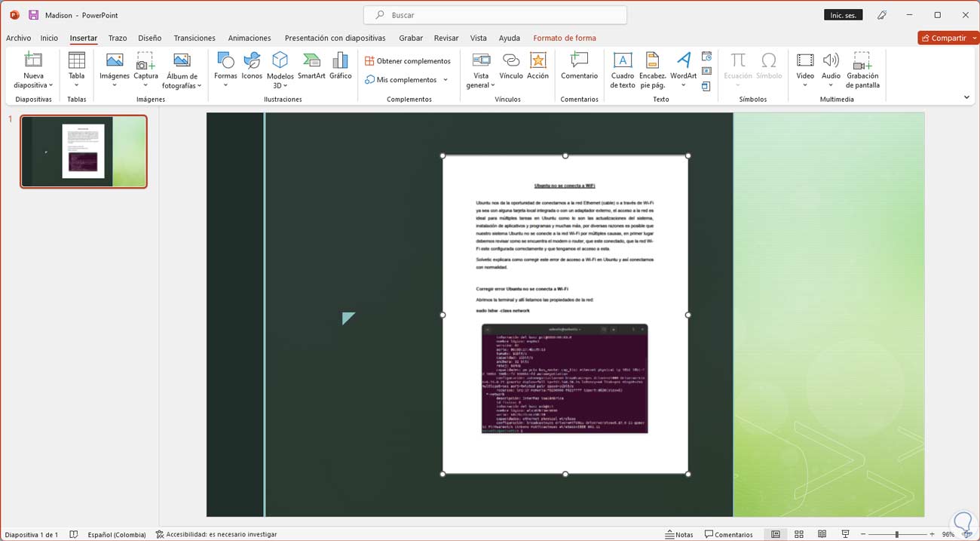Click the teal triangle shape on slide
Viewport: 980px width, 541px height.
coord(348,318)
